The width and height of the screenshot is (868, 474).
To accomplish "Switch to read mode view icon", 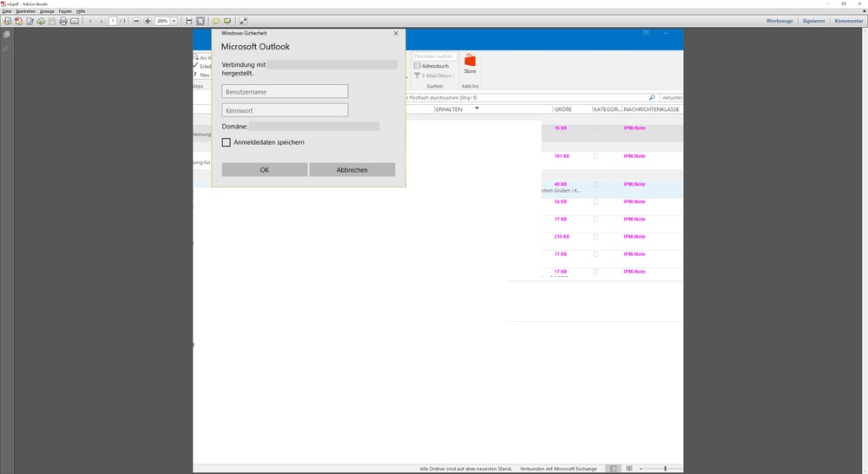I will (x=243, y=21).
